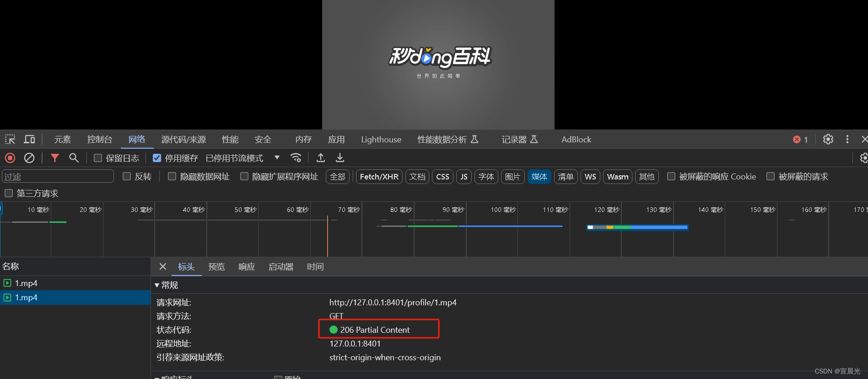Uncheck the 停用缓存 checkbox
The height and width of the screenshot is (379, 868).
pos(157,158)
